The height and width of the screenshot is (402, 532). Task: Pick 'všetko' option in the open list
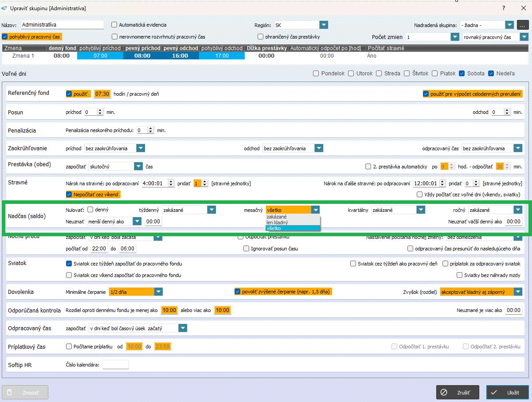pyautogui.click(x=274, y=228)
